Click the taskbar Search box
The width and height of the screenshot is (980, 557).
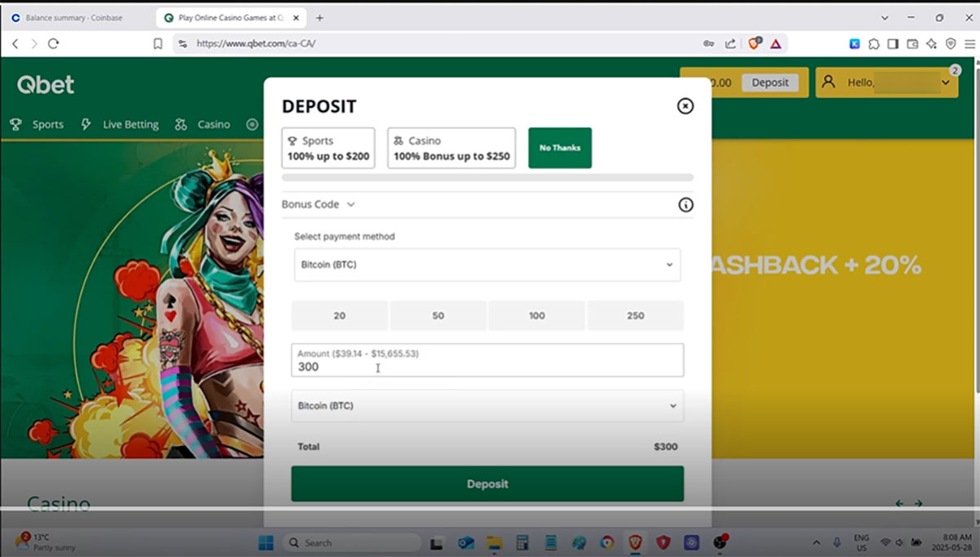tap(351, 542)
